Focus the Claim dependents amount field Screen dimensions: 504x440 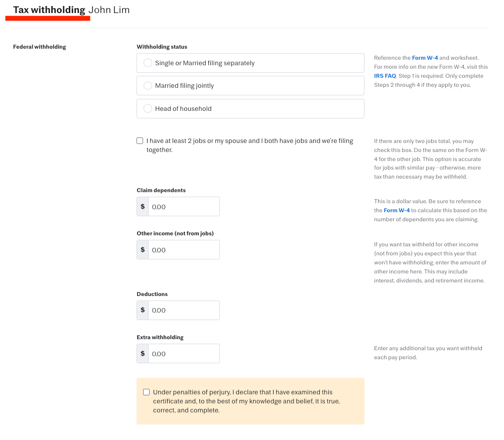coord(183,207)
